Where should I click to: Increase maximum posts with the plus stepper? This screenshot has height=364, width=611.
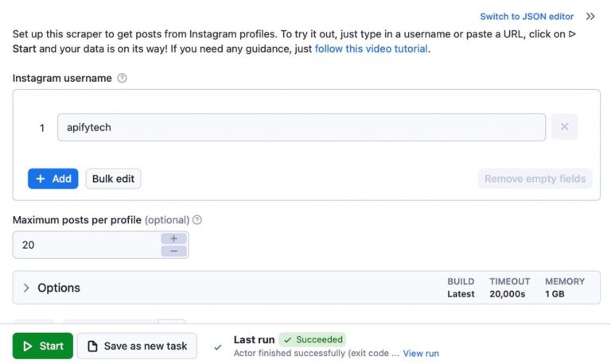coord(173,238)
